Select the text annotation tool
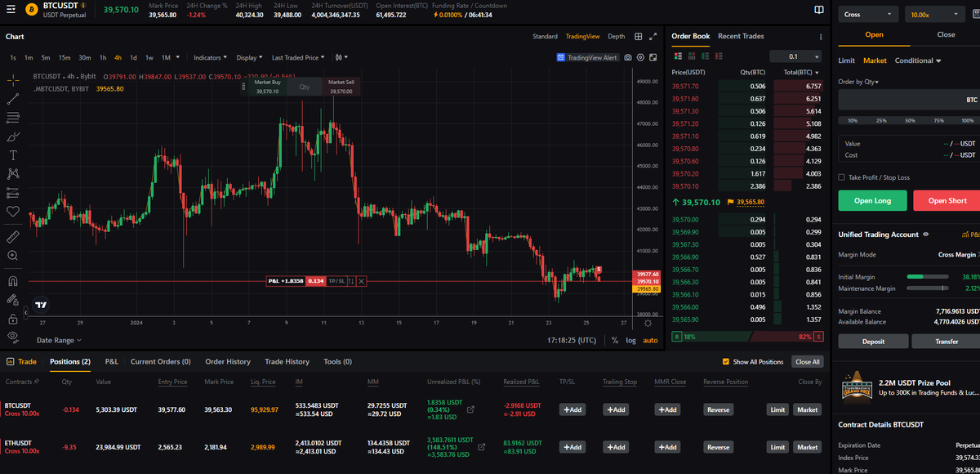The image size is (980, 474). click(x=13, y=155)
